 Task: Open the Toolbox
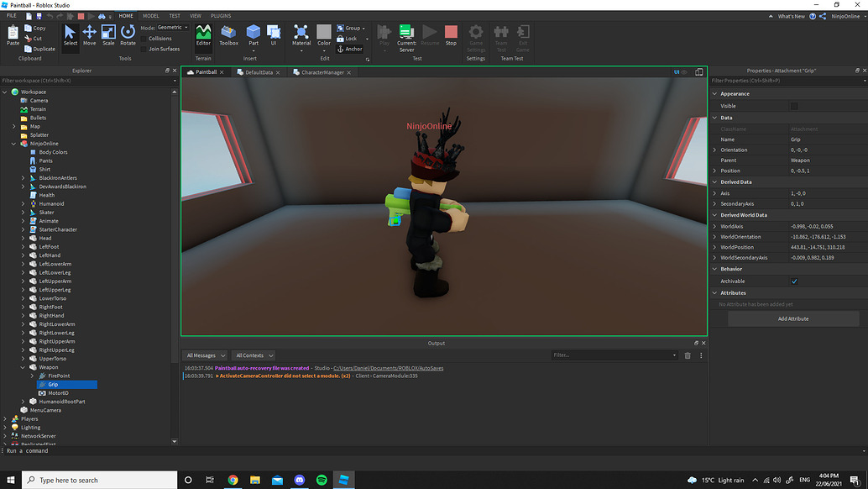(x=228, y=35)
